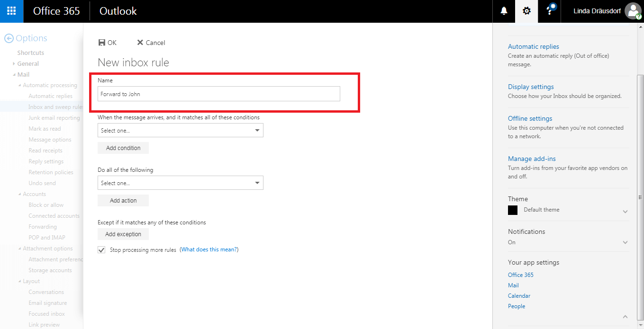Click OK to save the rule
Image resolution: width=644 pixels, height=329 pixels.
[x=107, y=43]
